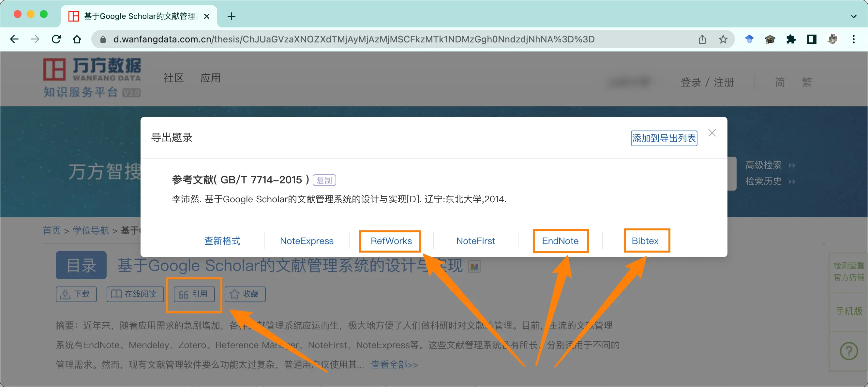Image resolution: width=868 pixels, height=387 pixels.
Task: Click the NoteFirst export option
Action: [x=475, y=241]
